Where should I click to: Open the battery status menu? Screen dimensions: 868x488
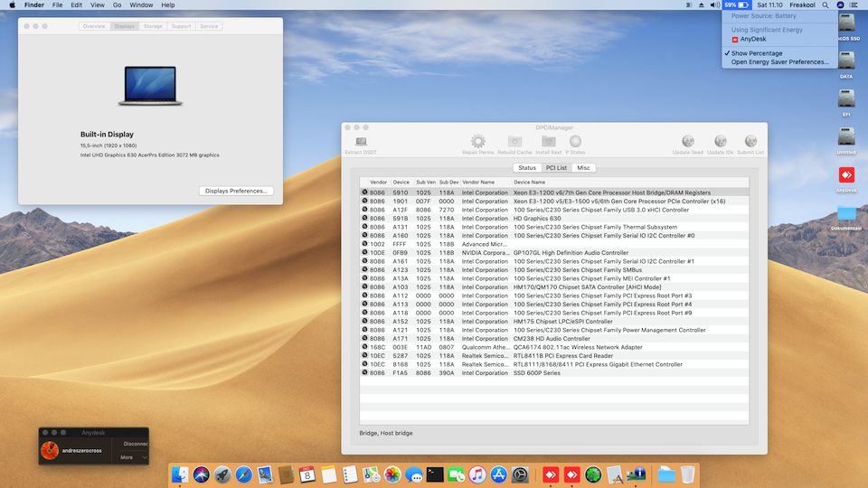coord(737,5)
